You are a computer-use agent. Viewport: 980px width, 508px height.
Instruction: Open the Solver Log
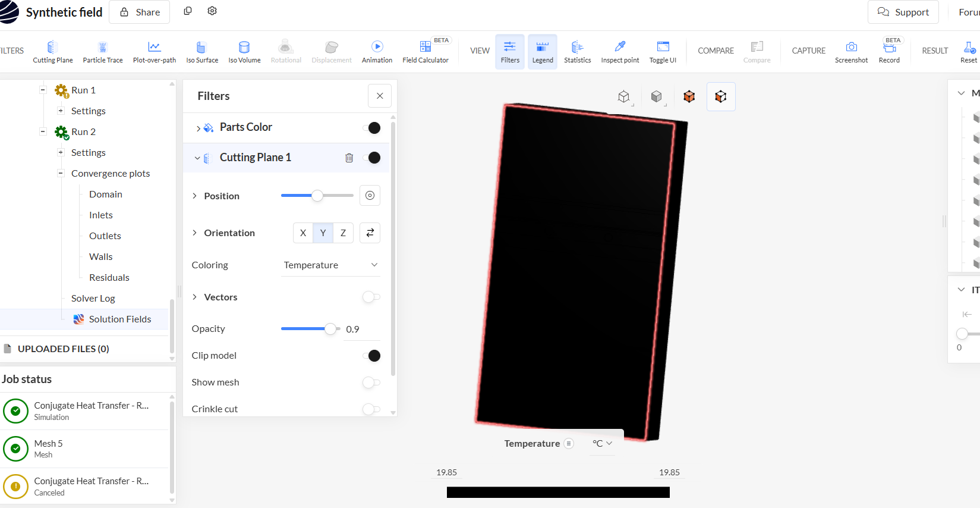tap(93, 298)
